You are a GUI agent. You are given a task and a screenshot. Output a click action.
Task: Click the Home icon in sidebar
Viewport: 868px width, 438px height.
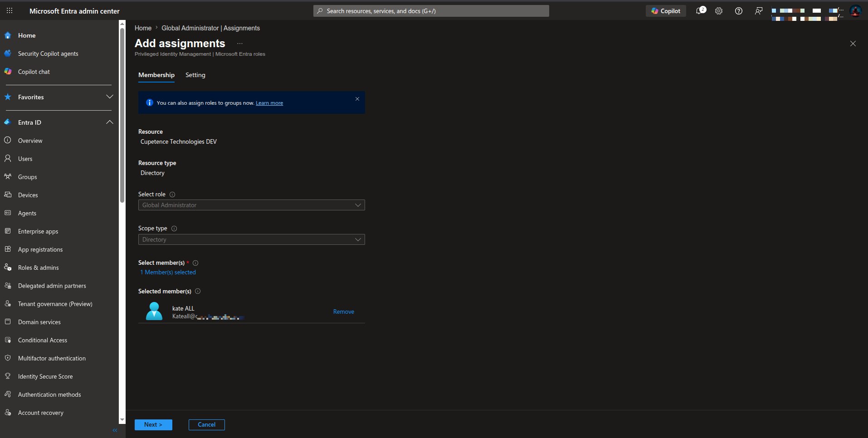[8, 35]
